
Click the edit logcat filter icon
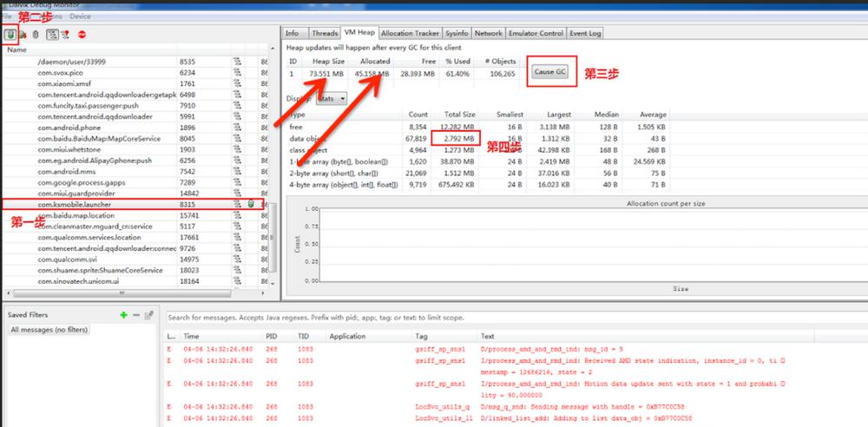(x=149, y=315)
